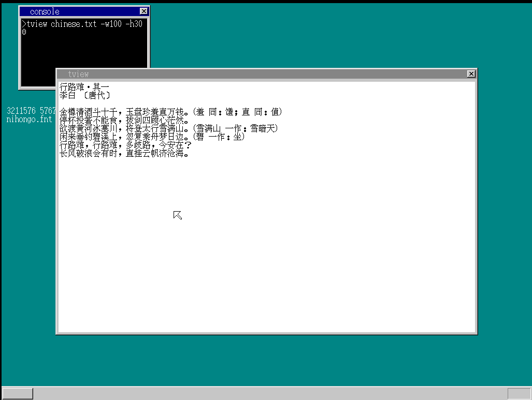Click the last line 长风破浪会有时
Screen dimensions: 532x400
pyautogui.click(x=124, y=153)
